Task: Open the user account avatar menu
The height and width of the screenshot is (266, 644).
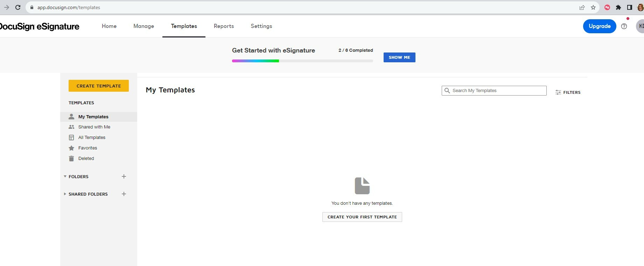Action: point(640,26)
